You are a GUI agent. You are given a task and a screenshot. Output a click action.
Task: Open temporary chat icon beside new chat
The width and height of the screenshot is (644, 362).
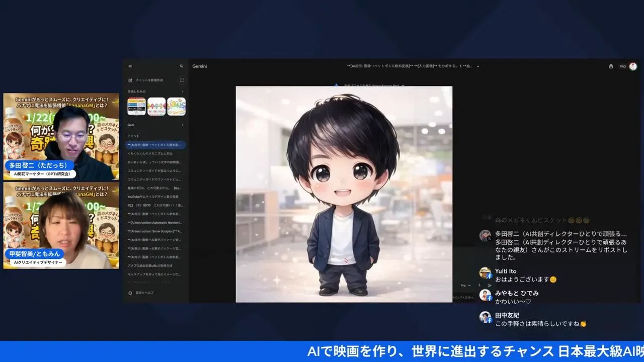point(182,80)
